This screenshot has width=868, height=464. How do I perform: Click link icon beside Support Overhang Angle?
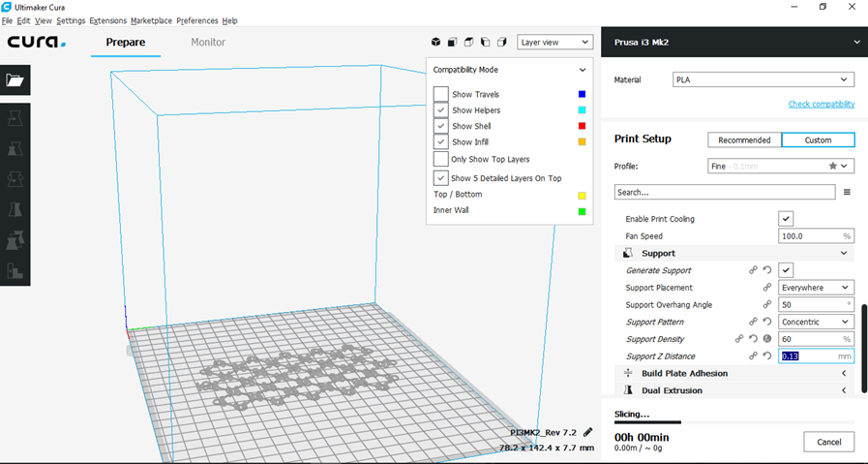pos(767,305)
